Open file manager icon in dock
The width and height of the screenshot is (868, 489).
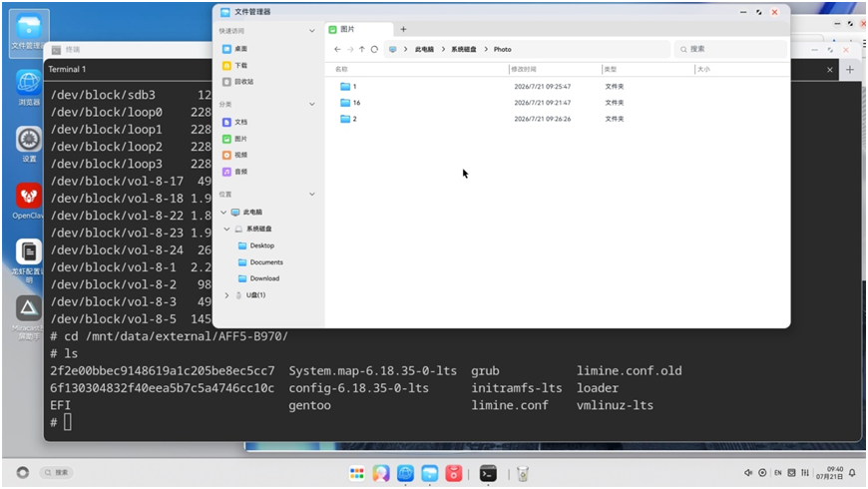430,473
